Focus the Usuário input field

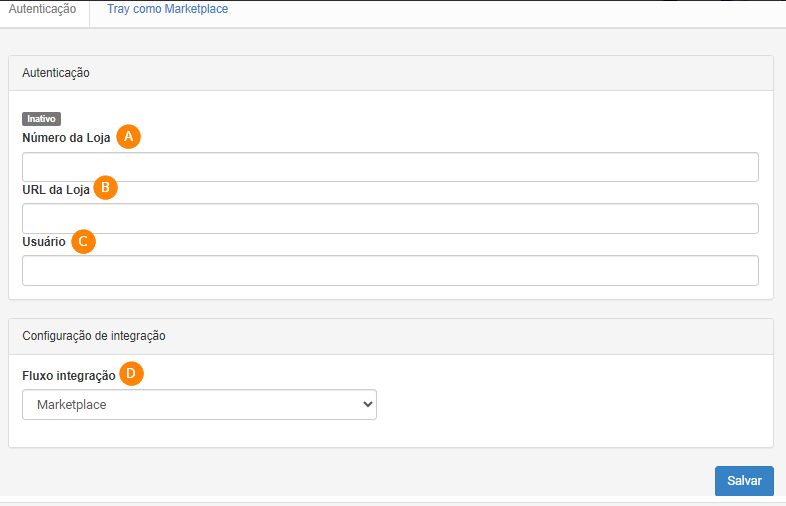pyautogui.click(x=390, y=270)
